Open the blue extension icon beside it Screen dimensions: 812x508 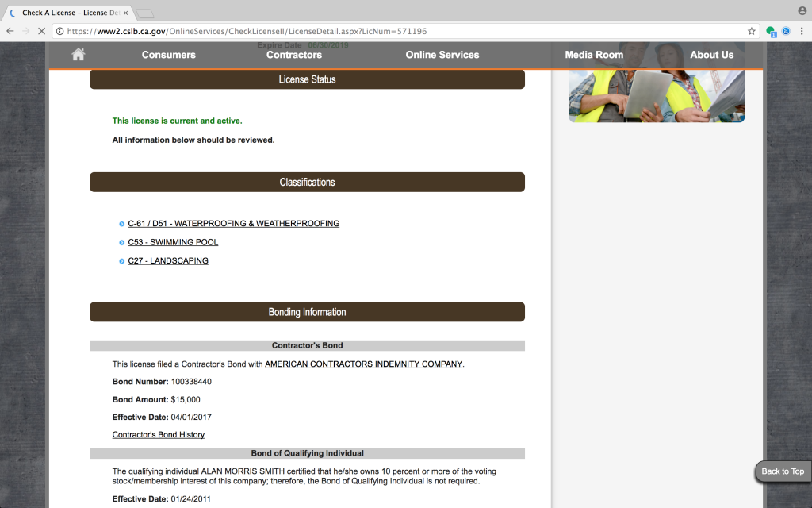point(786,30)
